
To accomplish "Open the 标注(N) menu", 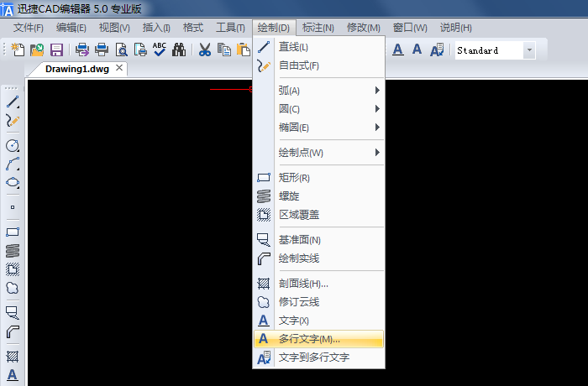I will coord(318,28).
